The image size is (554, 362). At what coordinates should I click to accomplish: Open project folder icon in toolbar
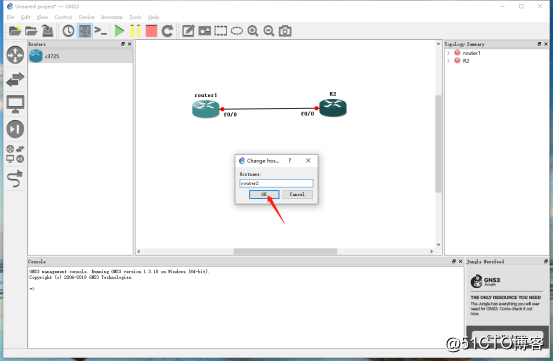(31, 31)
